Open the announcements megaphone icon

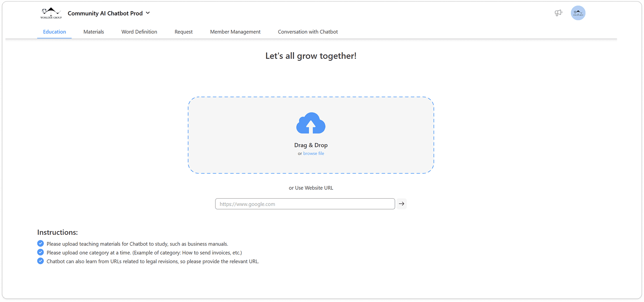[x=558, y=13]
